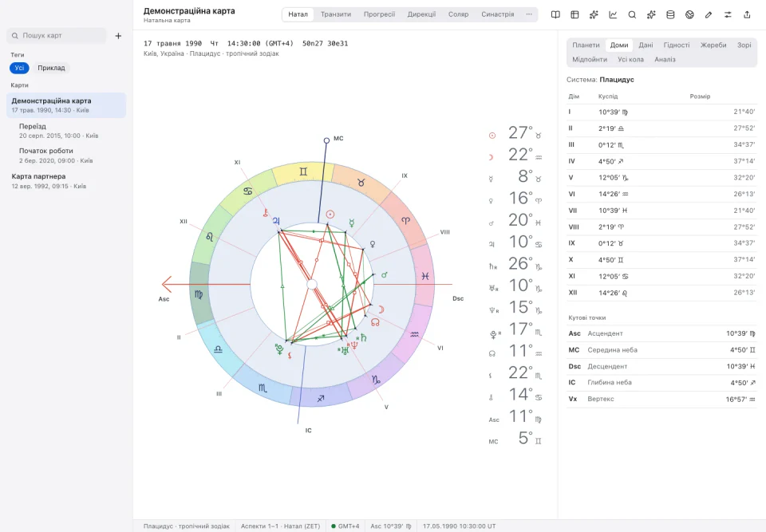Click the Moon glyph at 22° Aquarius in list
766x532 pixels.
[x=492, y=157]
